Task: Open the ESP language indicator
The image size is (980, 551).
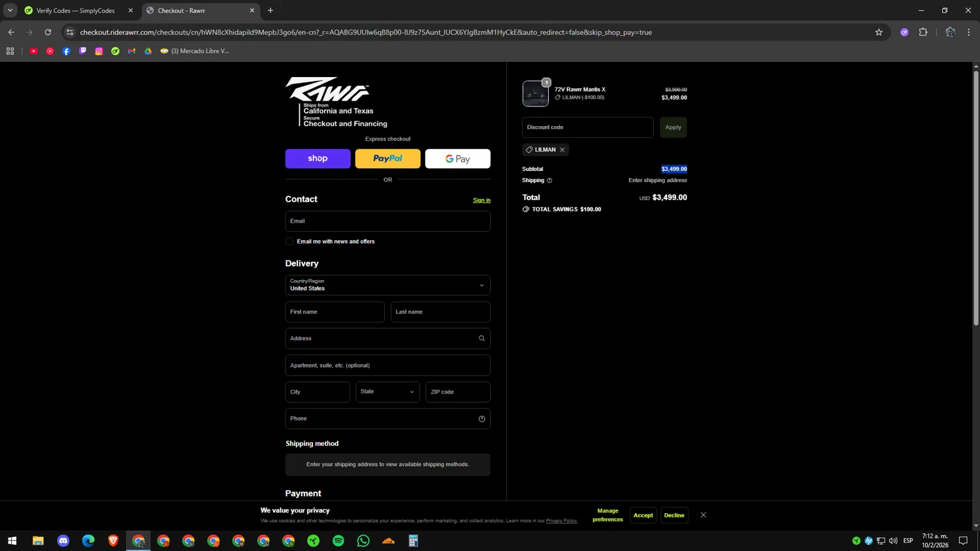Action: pyautogui.click(x=908, y=541)
